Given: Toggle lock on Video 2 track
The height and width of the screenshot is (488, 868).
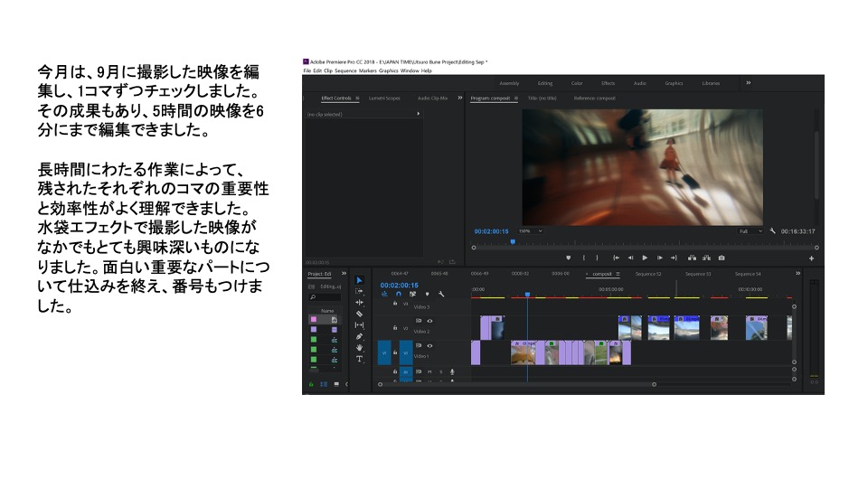Looking at the screenshot, I should point(395,328).
